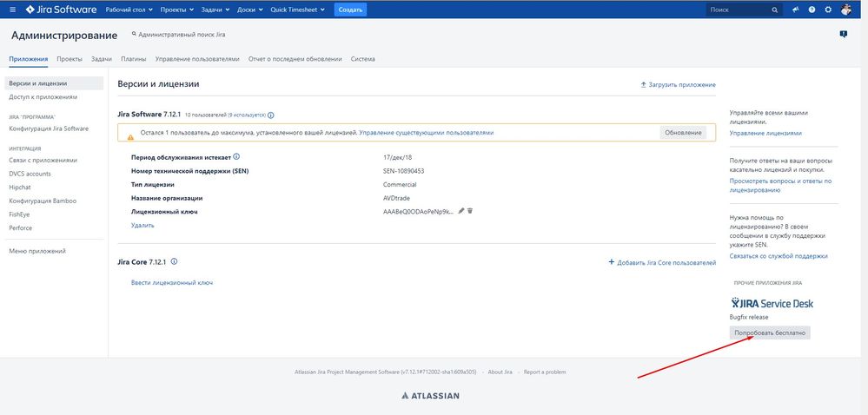Screen dimensions: 868x415
Task: Expand the Quick Timesheet dropdown
Action: [298, 10]
